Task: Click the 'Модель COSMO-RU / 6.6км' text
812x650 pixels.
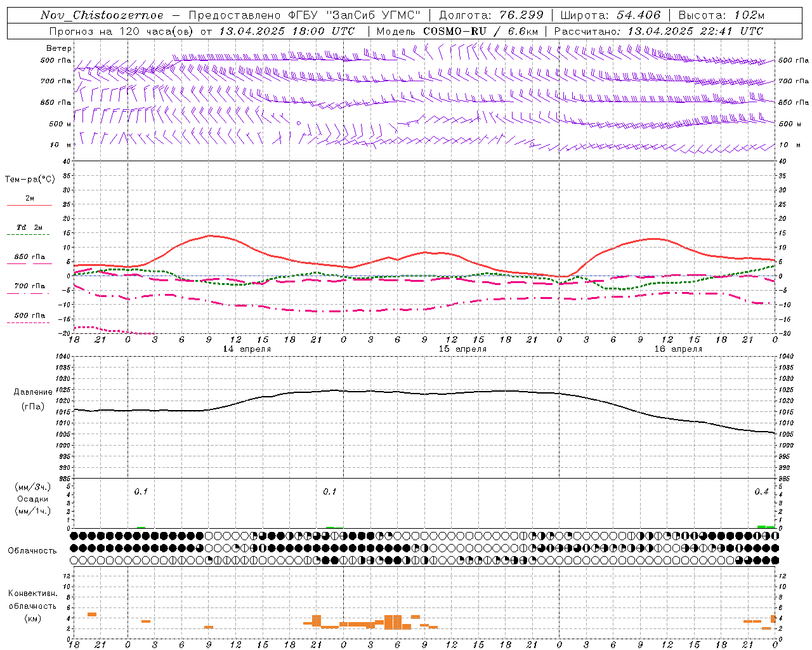Action: click(457, 31)
